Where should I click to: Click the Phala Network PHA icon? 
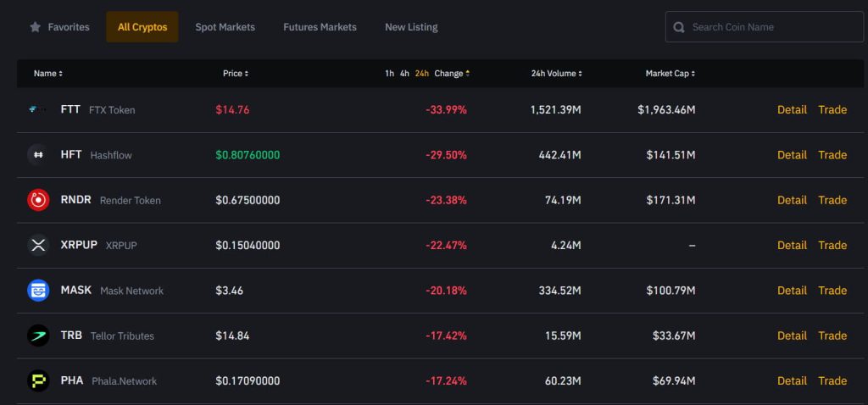[x=38, y=380]
